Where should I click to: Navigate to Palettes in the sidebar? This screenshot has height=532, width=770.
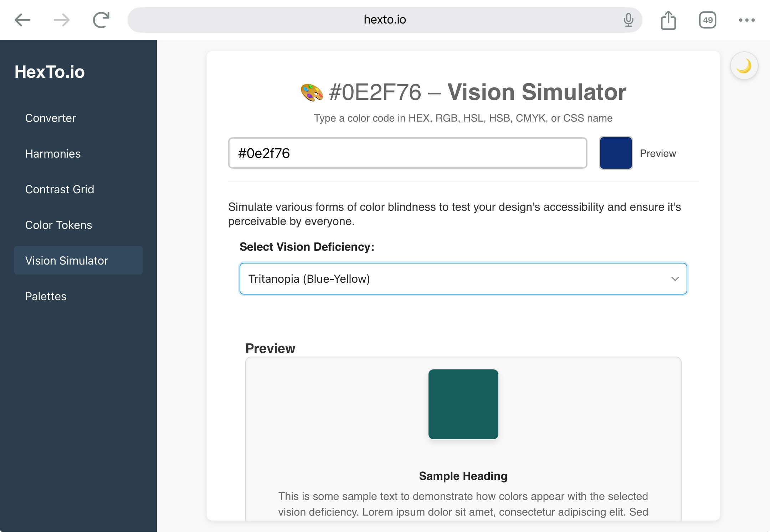[46, 296]
